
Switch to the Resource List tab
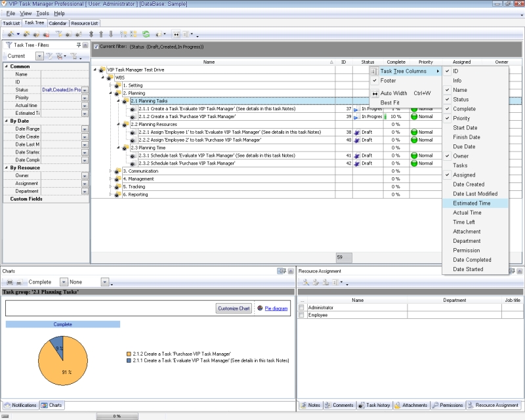(85, 23)
